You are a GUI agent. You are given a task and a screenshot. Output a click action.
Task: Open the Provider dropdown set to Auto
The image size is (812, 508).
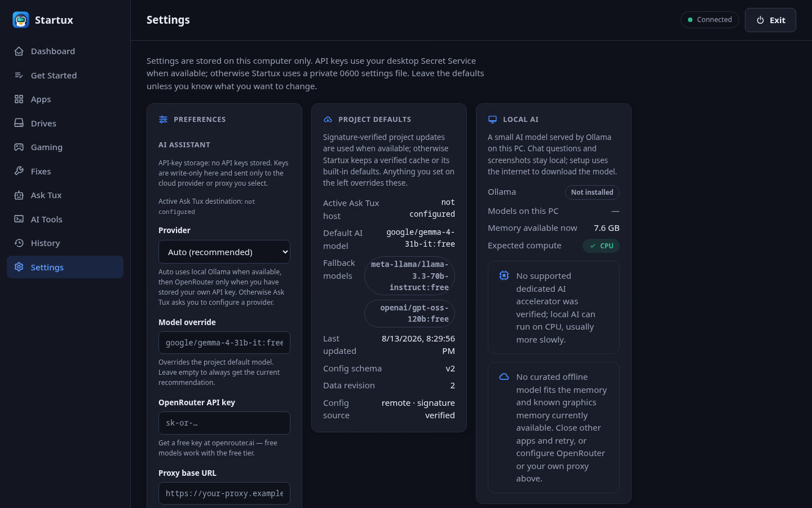coord(224,252)
